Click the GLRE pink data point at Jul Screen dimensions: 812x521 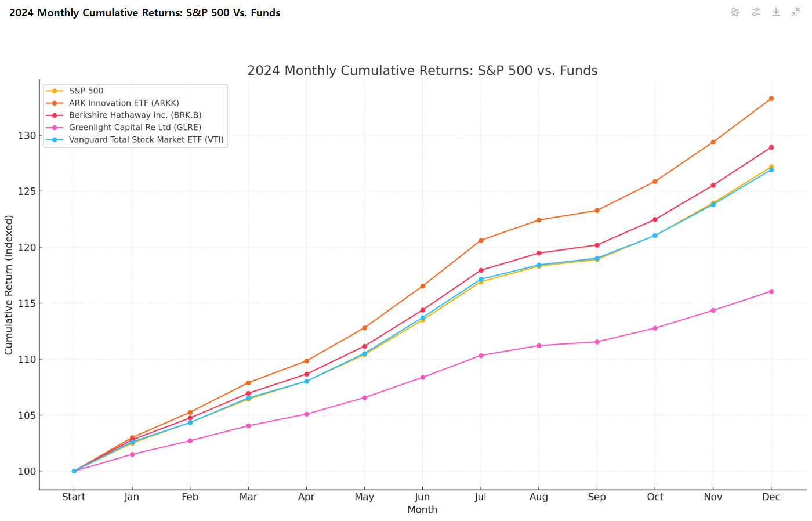(x=480, y=356)
